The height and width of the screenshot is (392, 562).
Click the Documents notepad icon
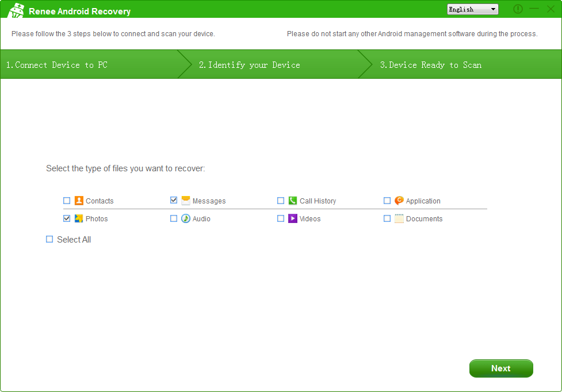pyautogui.click(x=399, y=218)
